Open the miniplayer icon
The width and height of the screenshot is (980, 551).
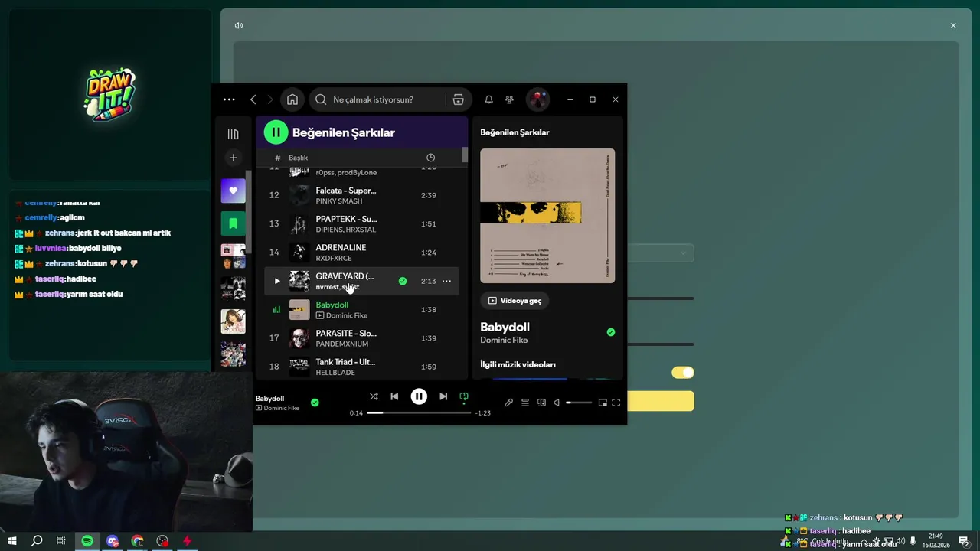coord(603,403)
